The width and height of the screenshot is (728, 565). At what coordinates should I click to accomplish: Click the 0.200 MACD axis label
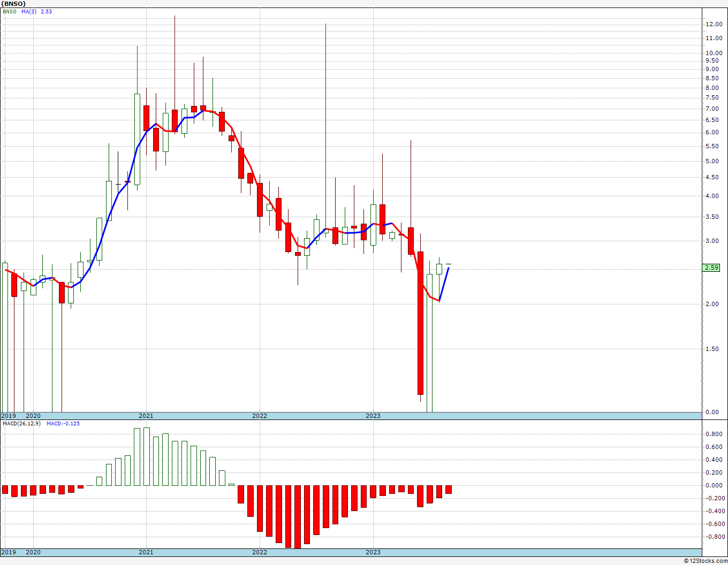click(x=715, y=473)
